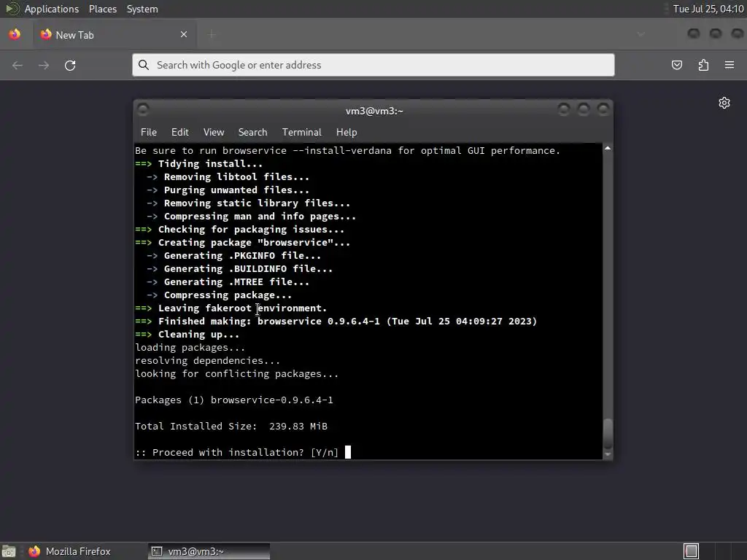Open the Firefox hamburger application menu
Image resolution: width=747 pixels, height=560 pixels.
[729, 65]
